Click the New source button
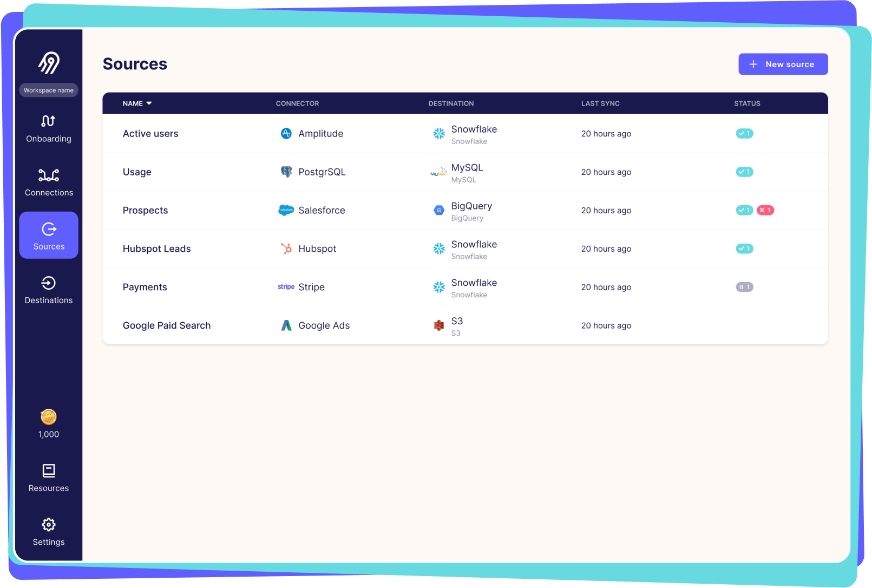Image resolution: width=872 pixels, height=588 pixels. pos(783,64)
